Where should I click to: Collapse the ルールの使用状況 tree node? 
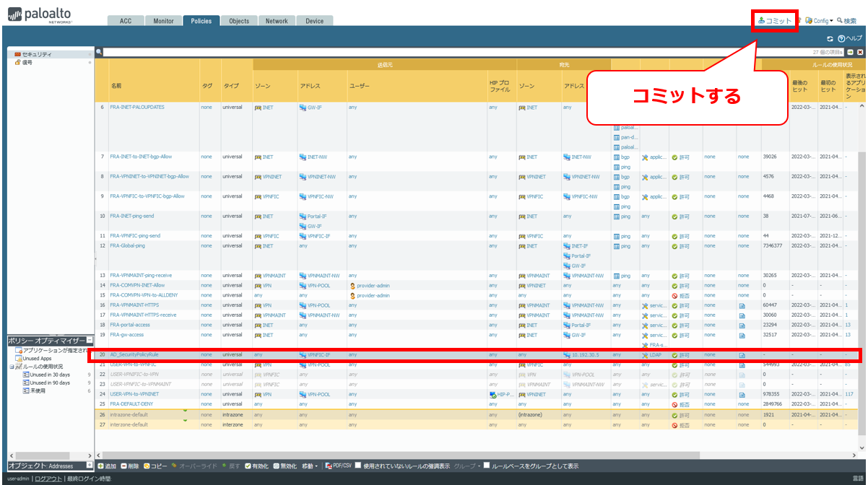[12, 367]
